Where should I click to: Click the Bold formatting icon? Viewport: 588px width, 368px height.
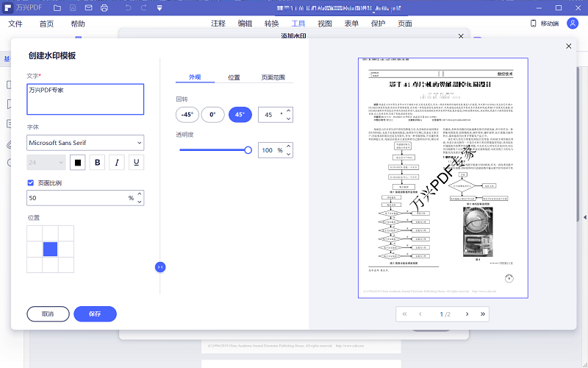coord(97,162)
